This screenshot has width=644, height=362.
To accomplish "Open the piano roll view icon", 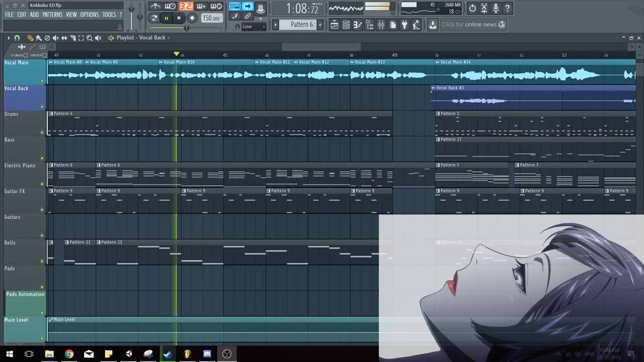I will (x=358, y=25).
